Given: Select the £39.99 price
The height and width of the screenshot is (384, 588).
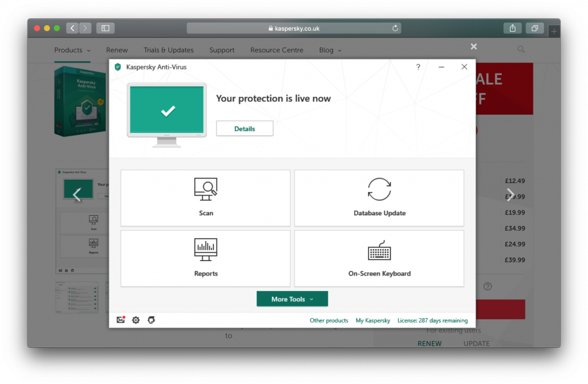Looking at the screenshot, I should pyautogui.click(x=514, y=259).
